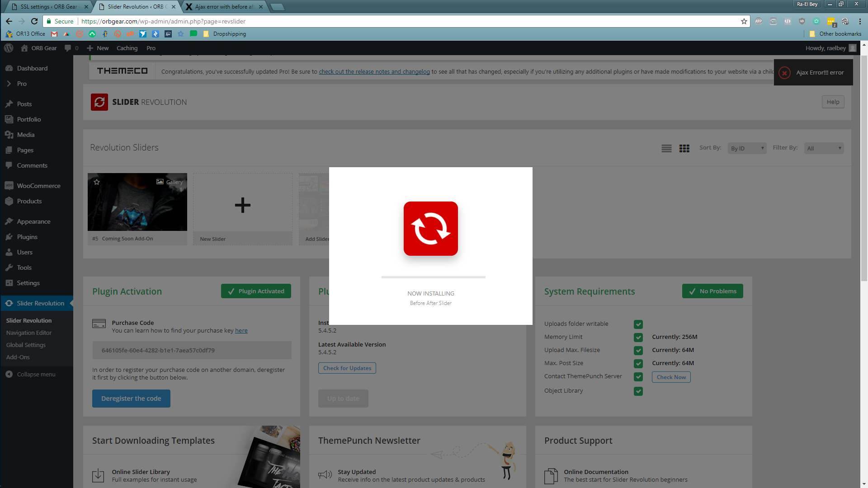Open Media in the sidebar
Screen dimensions: 868x488
coord(37,135)
